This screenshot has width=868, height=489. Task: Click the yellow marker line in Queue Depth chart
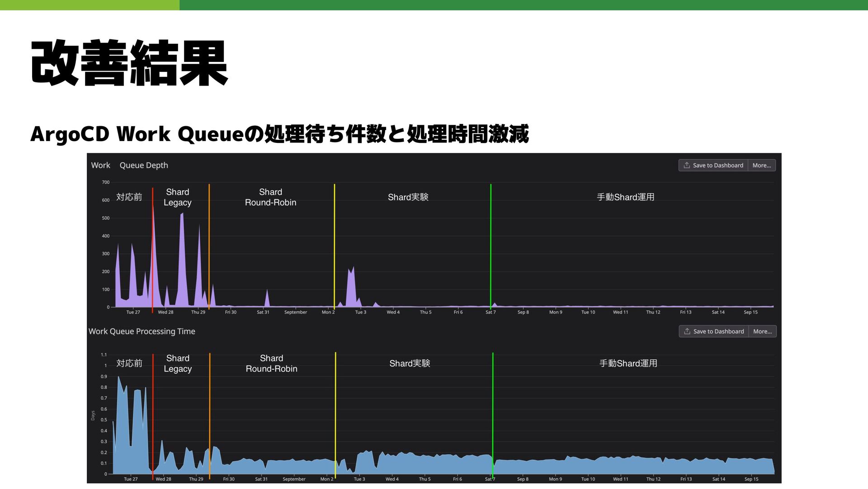click(x=335, y=247)
